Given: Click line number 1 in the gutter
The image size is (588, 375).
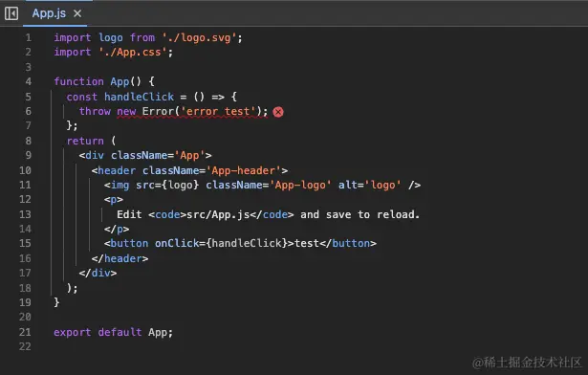Looking at the screenshot, I should pyautogui.click(x=28, y=38).
